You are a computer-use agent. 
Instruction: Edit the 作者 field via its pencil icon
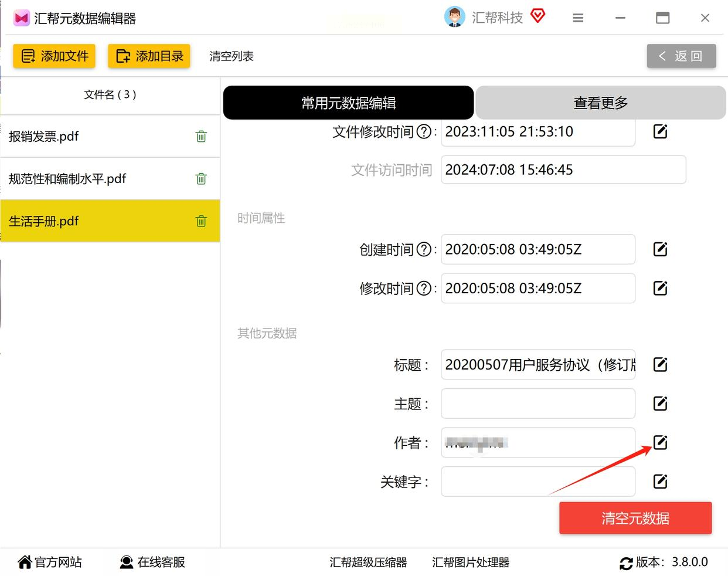660,442
